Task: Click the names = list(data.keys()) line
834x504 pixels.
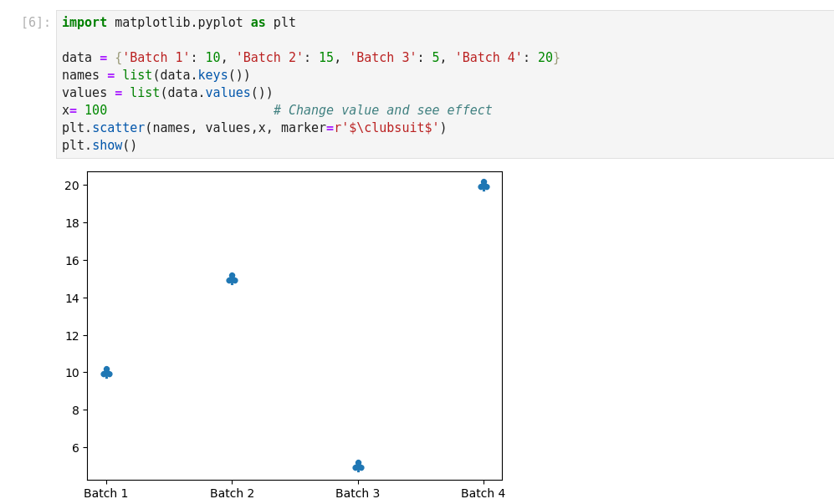Action: click(x=156, y=75)
